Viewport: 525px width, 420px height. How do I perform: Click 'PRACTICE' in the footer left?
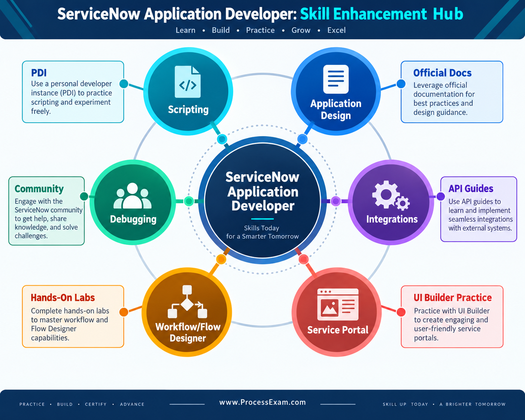[x=32, y=404]
